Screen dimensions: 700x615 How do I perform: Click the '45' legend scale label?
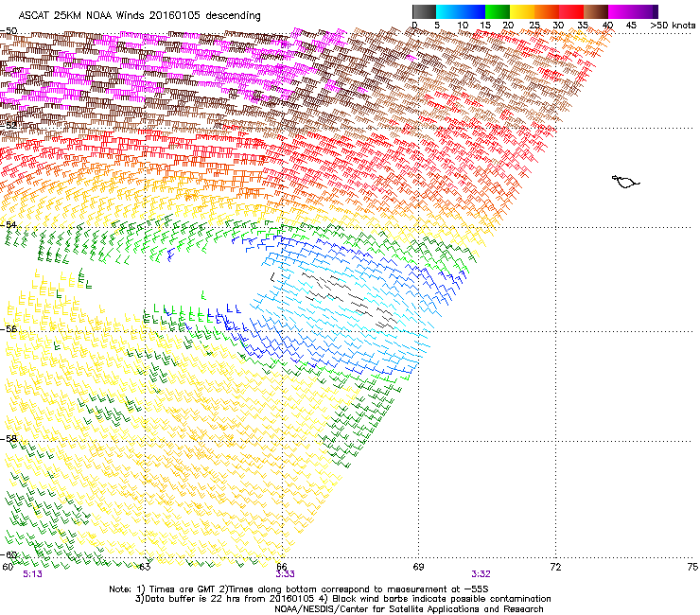631,26
